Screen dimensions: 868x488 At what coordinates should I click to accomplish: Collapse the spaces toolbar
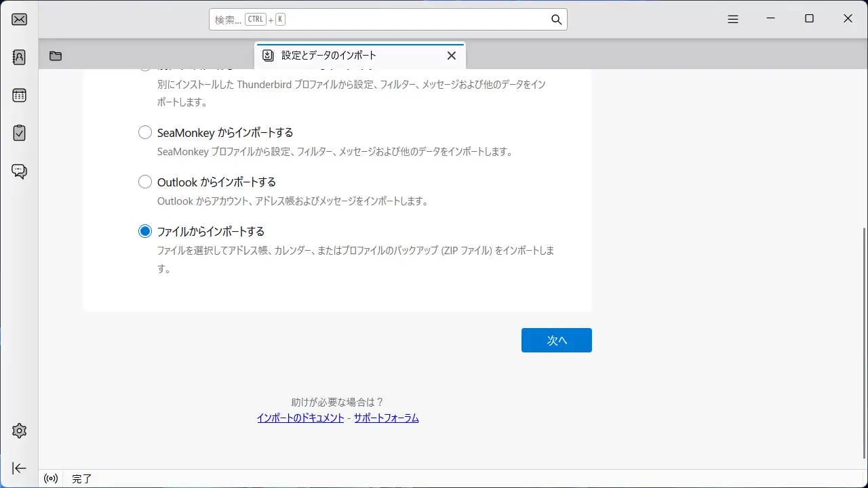tap(20, 468)
